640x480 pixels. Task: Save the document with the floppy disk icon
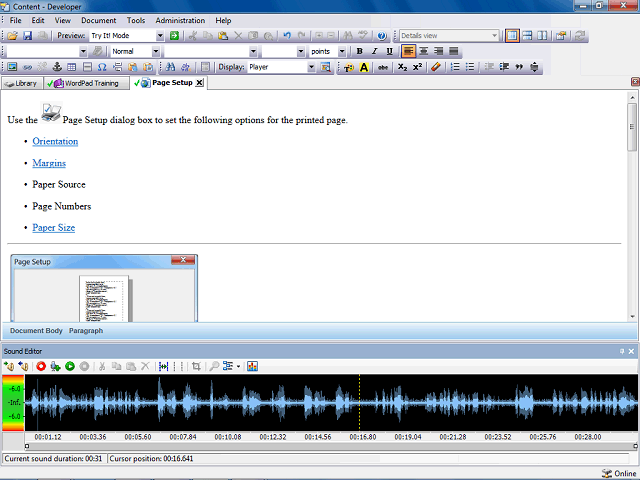click(27, 36)
